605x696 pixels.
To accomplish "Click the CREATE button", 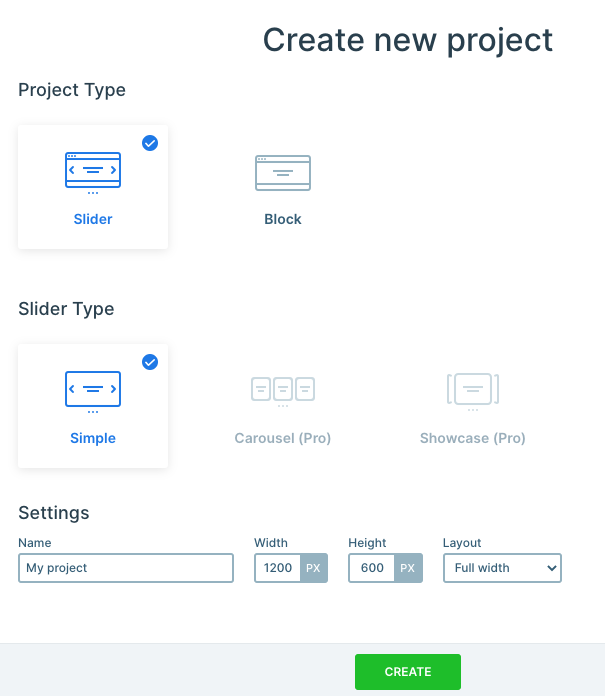I will pyautogui.click(x=408, y=672).
